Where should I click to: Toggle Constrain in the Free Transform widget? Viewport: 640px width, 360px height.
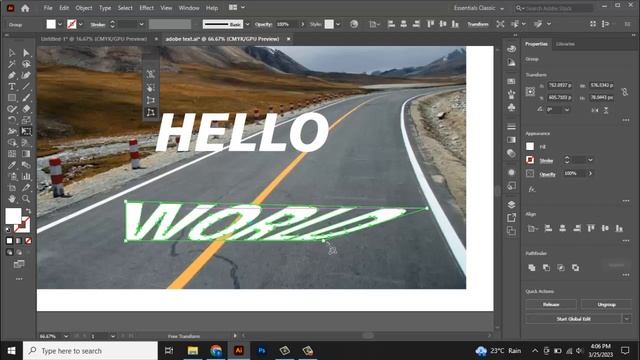[151, 74]
